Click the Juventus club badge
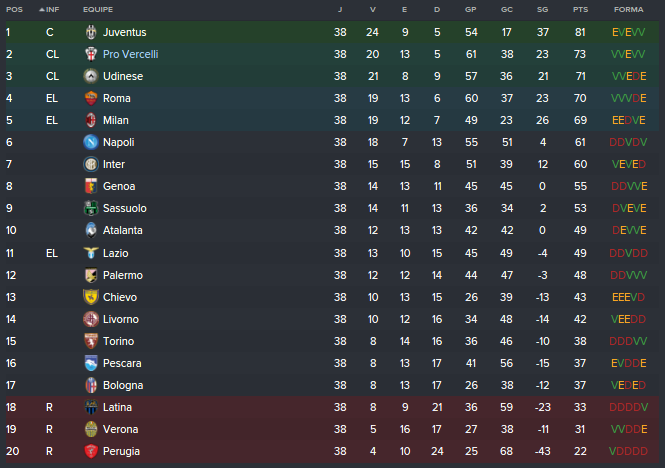 pos(90,32)
